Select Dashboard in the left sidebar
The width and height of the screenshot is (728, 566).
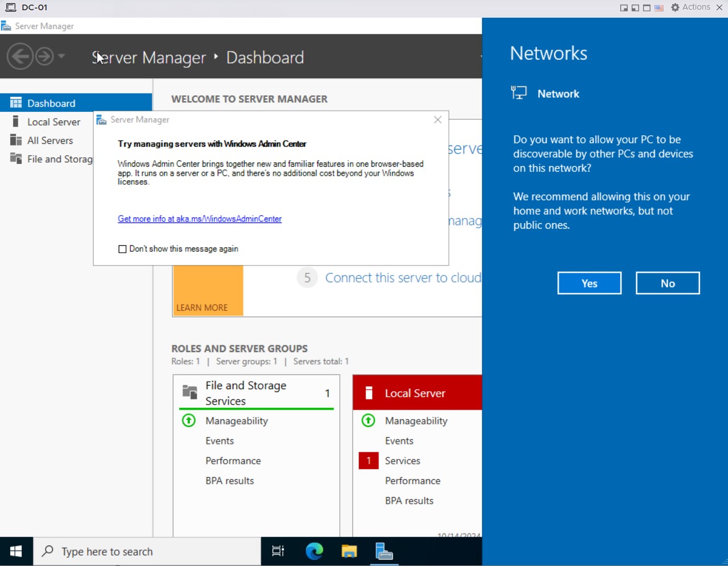pyautogui.click(x=51, y=103)
